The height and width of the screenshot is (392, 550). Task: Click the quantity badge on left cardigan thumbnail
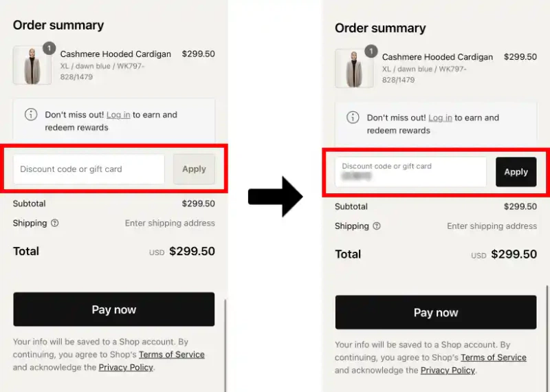(49, 48)
